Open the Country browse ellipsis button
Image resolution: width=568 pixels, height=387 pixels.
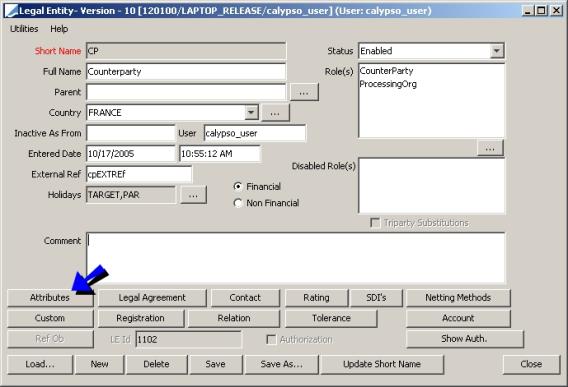click(275, 113)
